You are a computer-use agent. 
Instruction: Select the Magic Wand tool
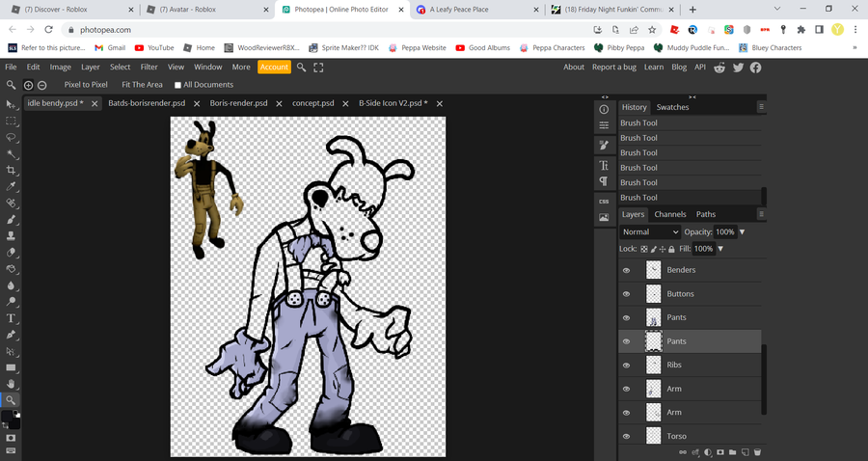pos(11,154)
